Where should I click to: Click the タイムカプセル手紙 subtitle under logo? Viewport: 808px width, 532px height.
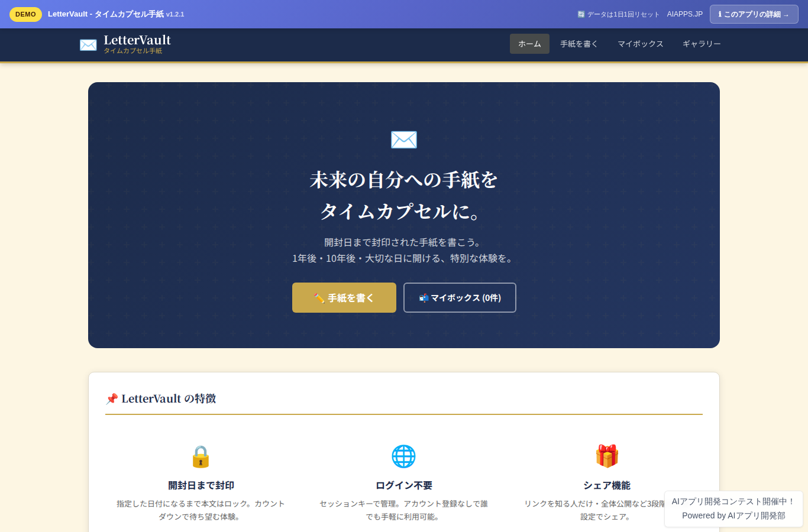[133, 51]
